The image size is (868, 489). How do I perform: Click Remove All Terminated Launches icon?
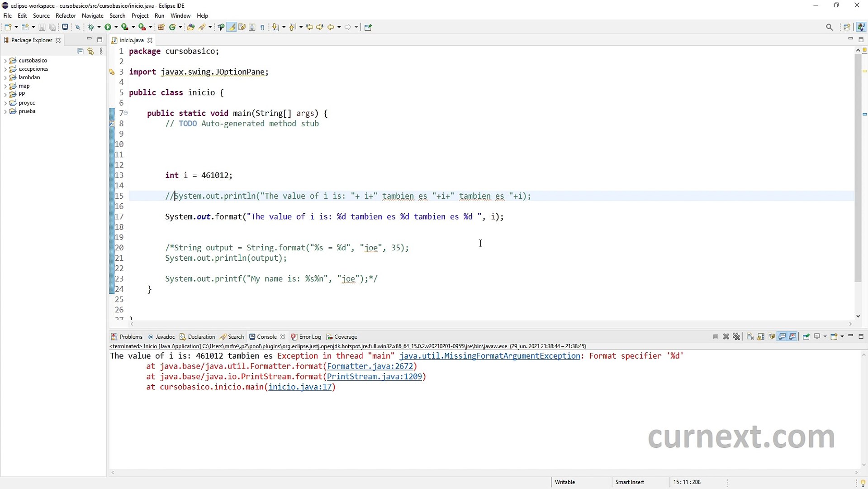pos(736,336)
